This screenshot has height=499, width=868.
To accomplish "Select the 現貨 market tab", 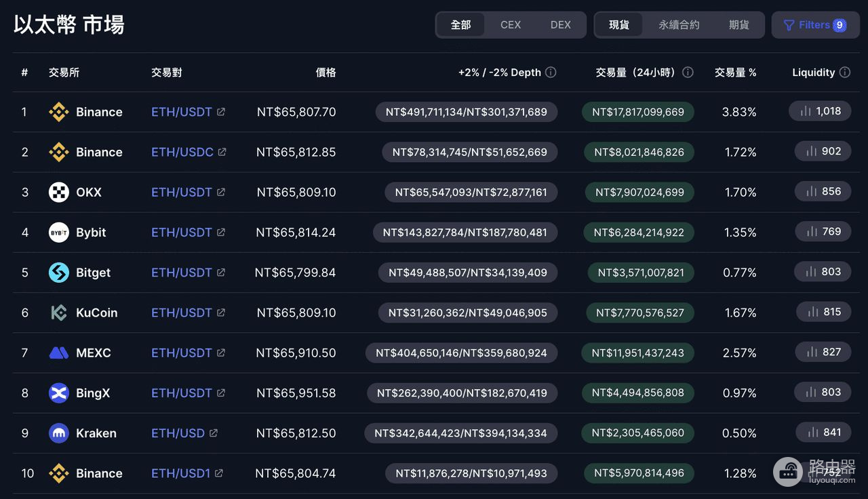I will click(x=619, y=25).
